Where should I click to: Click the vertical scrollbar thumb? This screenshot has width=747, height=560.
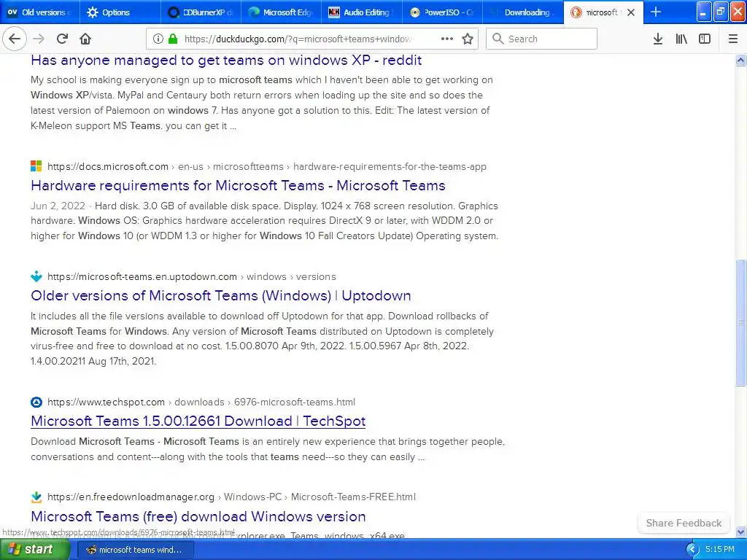740,323
